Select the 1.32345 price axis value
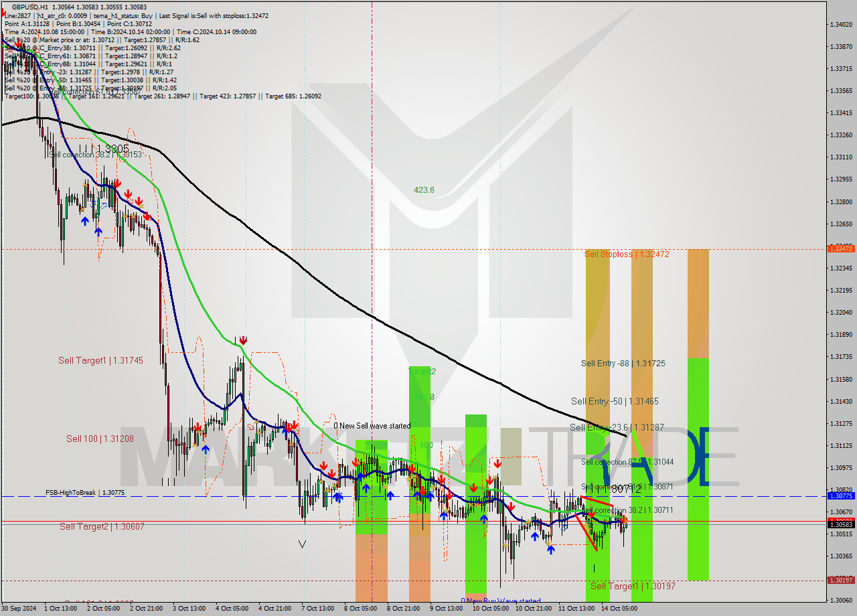 click(x=841, y=268)
